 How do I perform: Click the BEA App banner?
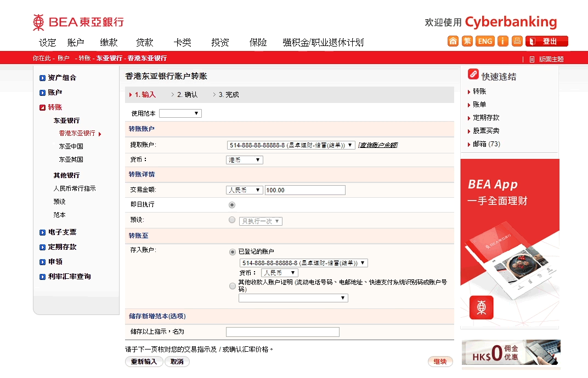[510, 243]
